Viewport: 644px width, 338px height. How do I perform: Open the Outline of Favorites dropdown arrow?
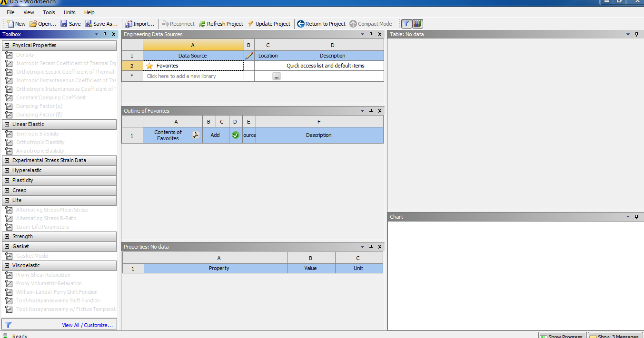pos(363,111)
